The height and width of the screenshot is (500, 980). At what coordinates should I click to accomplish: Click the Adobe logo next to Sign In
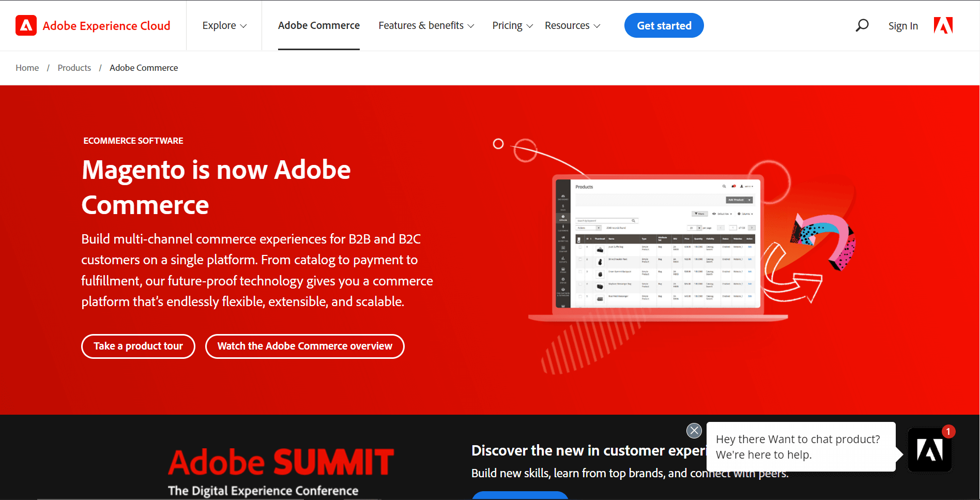coord(943,25)
